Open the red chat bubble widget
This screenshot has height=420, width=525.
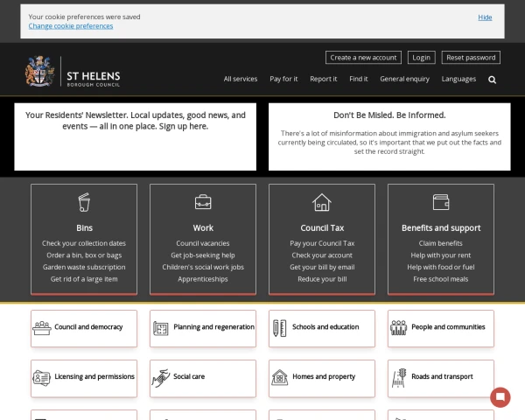[500, 397]
